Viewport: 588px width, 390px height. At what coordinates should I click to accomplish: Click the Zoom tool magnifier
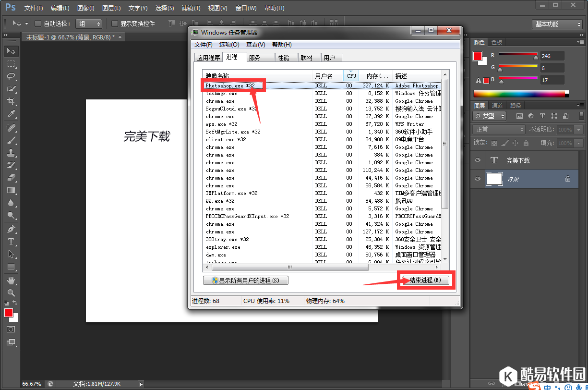click(x=11, y=292)
